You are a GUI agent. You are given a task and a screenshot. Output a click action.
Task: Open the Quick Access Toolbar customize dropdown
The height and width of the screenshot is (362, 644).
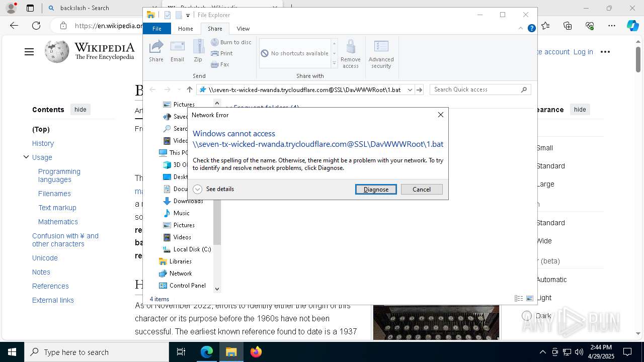188,15
